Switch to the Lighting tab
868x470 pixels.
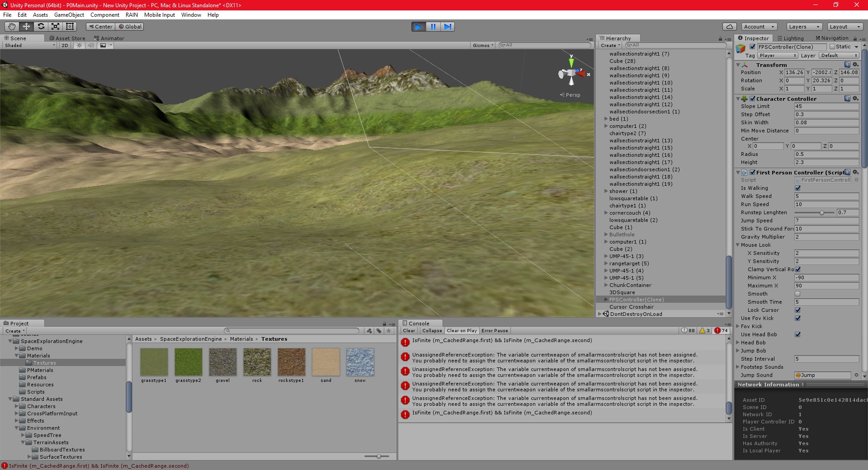(x=790, y=38)
